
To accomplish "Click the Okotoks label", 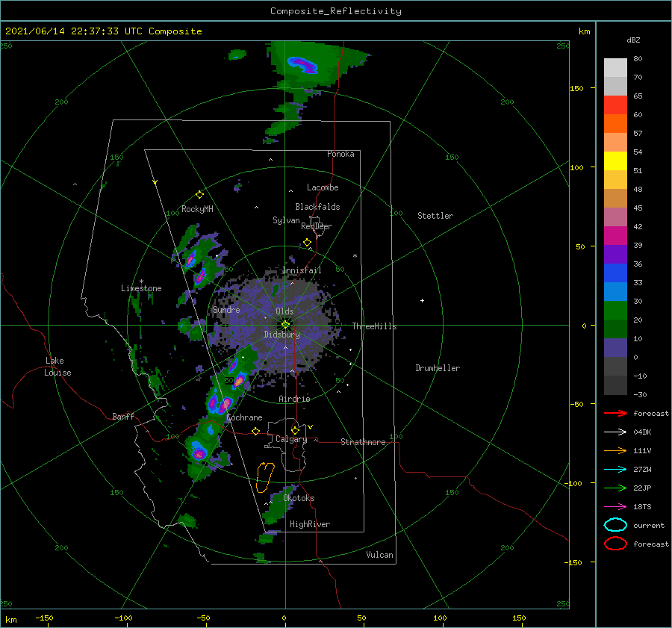I will point(299,498).
